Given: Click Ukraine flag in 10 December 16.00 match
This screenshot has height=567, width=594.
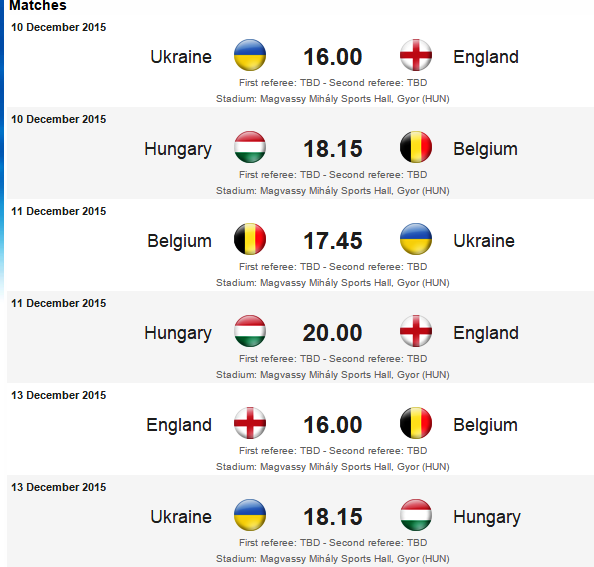Looking at the screenshot, I should click(250, 55).
